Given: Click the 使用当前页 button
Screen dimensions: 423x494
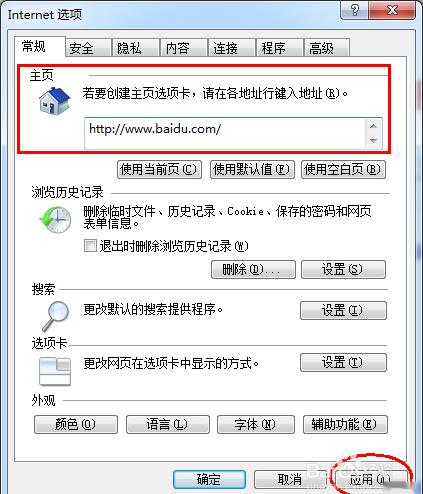Looking at the screenshot, I should [159, 170].
